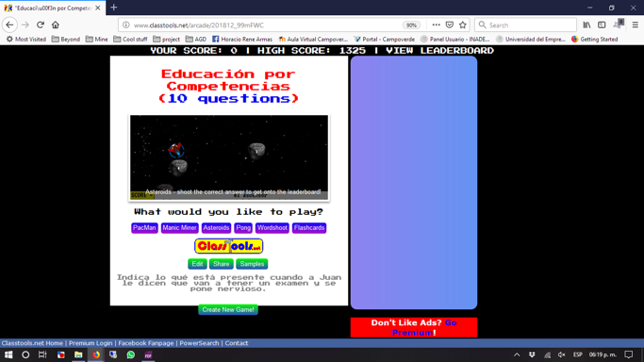Show hidden system tray icons
The height and width of the screenshot is (362, 644).
click(x=517, y=354)
